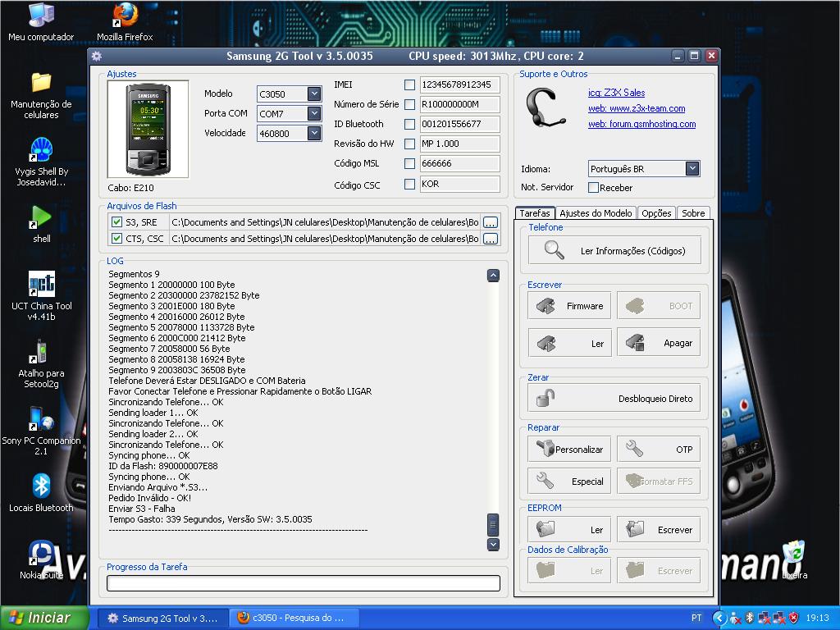Open the icq: Z3X Sales link

pos(616,93)
